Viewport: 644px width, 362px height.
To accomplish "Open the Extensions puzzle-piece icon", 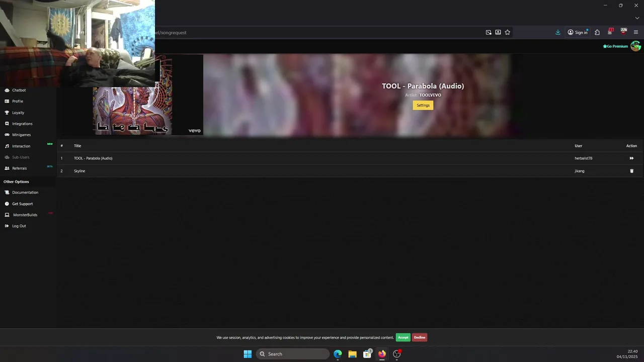I will [x=597, y=32].
